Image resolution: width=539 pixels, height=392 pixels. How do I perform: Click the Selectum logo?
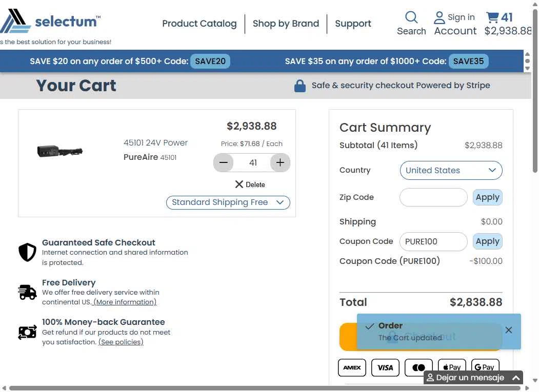pyautogui.click(x=50, y=22)
